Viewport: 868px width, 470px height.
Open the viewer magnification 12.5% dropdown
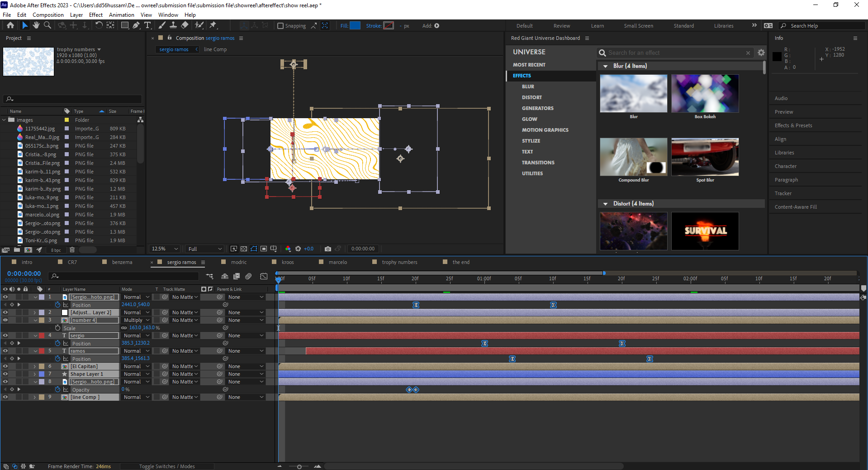tap(165, 249)
